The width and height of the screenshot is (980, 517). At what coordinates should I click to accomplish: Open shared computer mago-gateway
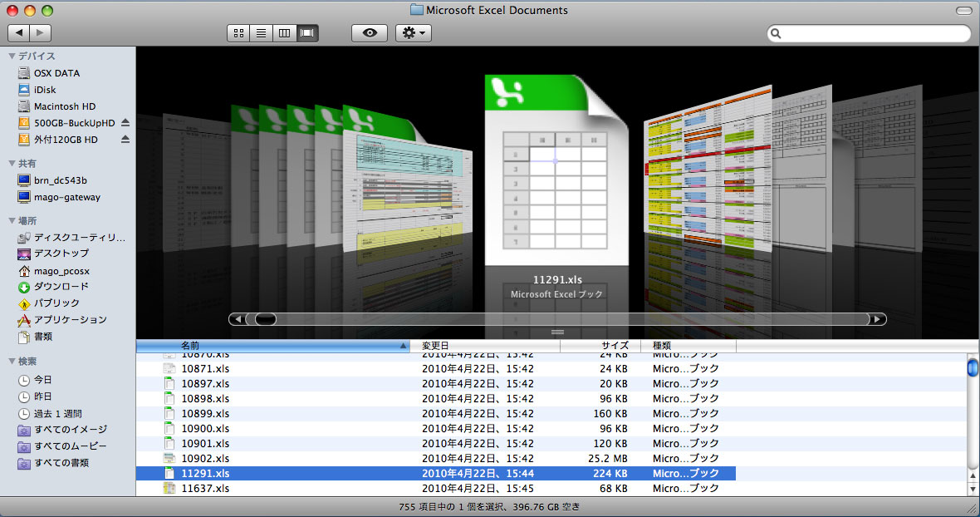pos(67,198)
